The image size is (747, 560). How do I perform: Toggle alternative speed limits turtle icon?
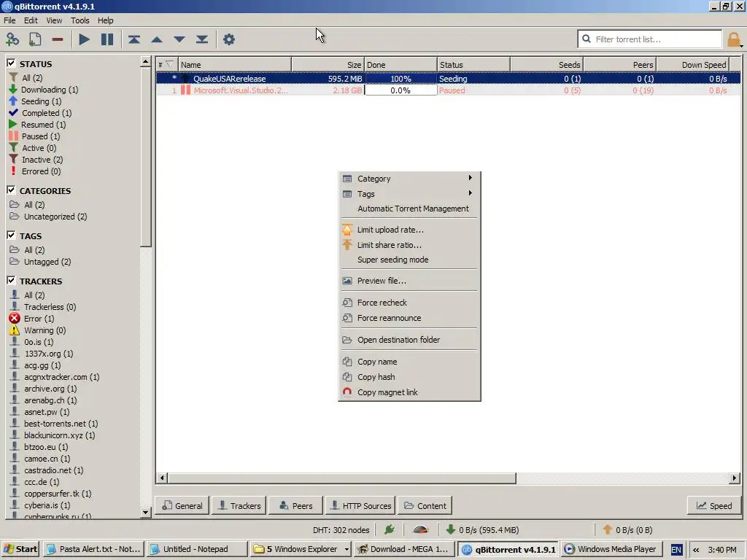pos(420,529)
